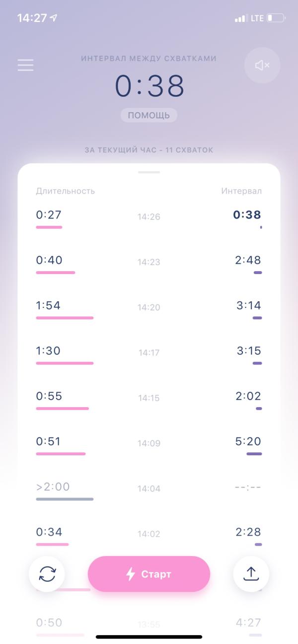Select the contraction entry at 14:23
Screen dimensions: 298x644
149,264
